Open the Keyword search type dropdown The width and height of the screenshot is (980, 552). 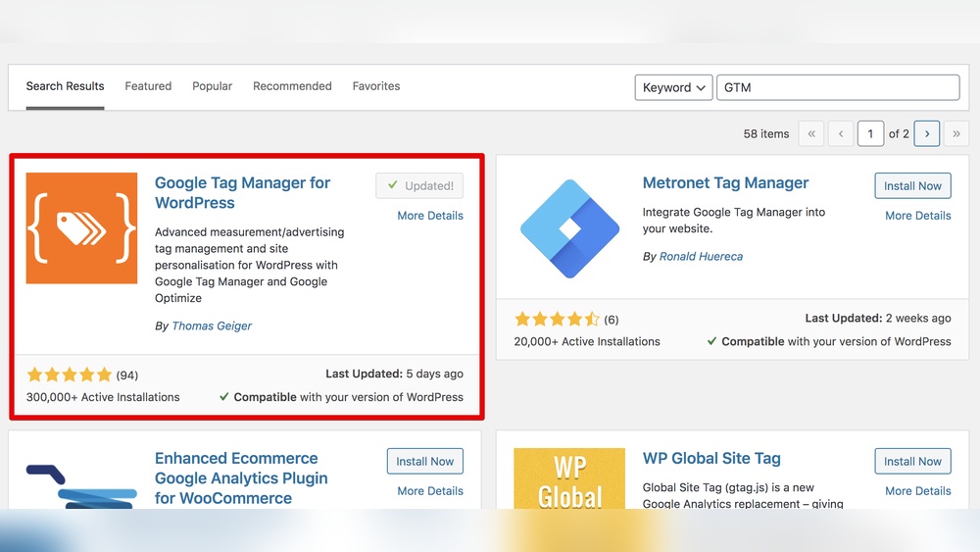click(x=674, y=87)
